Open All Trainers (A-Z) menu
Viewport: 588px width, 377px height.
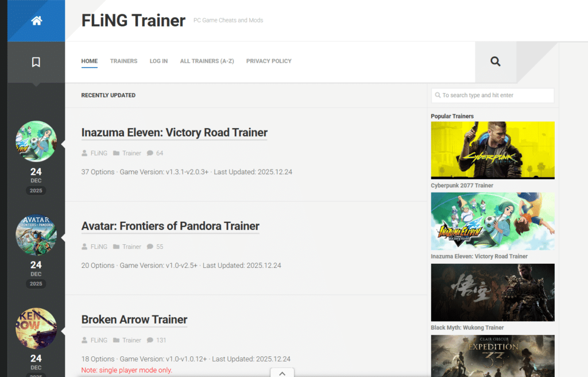point(207,61)
